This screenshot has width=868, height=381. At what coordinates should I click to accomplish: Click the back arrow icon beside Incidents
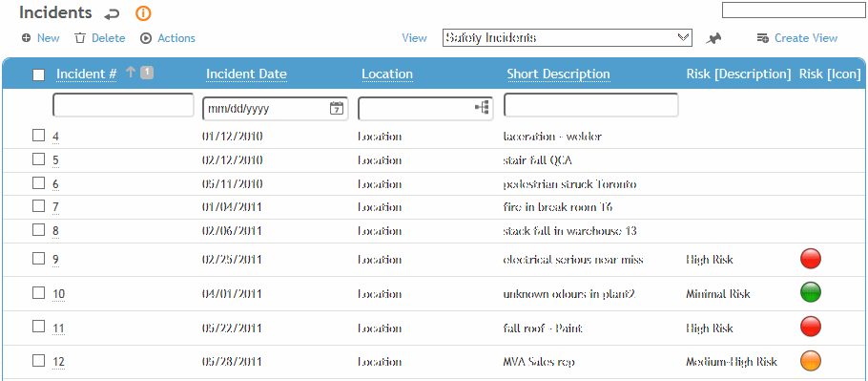point(113,13)
